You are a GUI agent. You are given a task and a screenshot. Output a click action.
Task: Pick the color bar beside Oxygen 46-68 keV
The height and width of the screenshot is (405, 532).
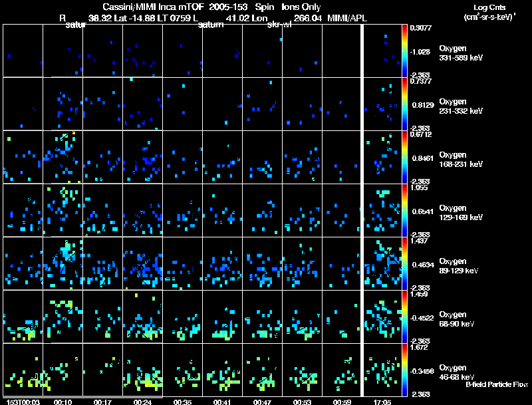click(x=404, y=370)
